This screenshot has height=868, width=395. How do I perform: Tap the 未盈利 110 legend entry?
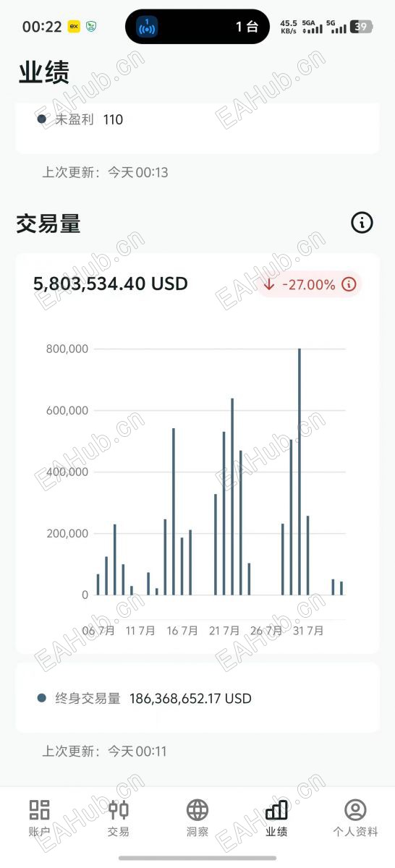80,119
